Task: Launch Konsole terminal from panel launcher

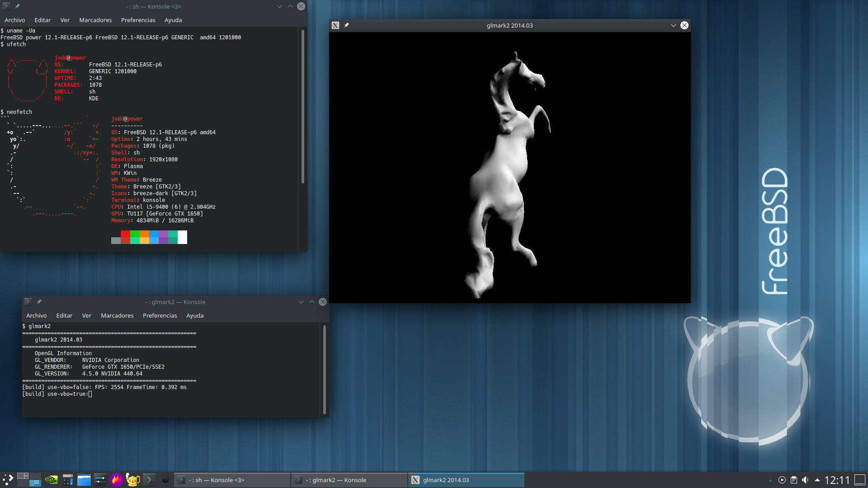Action: (x=149, y=480)
